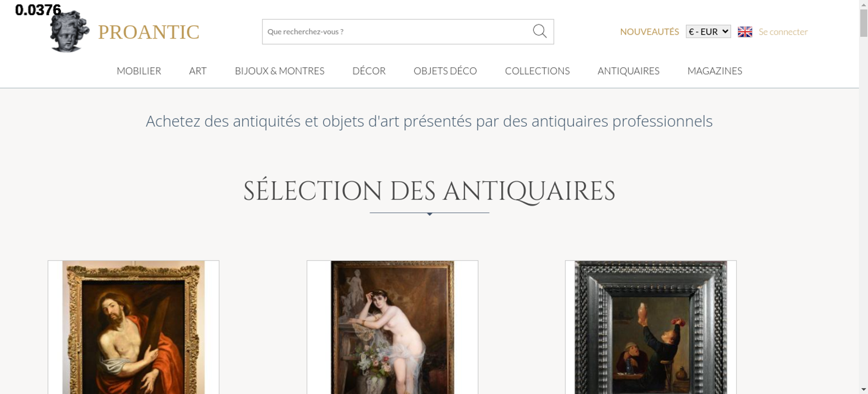Open the COLLECTIONS menu
Image resolution: width=868 pixels, height=394 pixels.
pyautogui.click(x=537, y=71)
